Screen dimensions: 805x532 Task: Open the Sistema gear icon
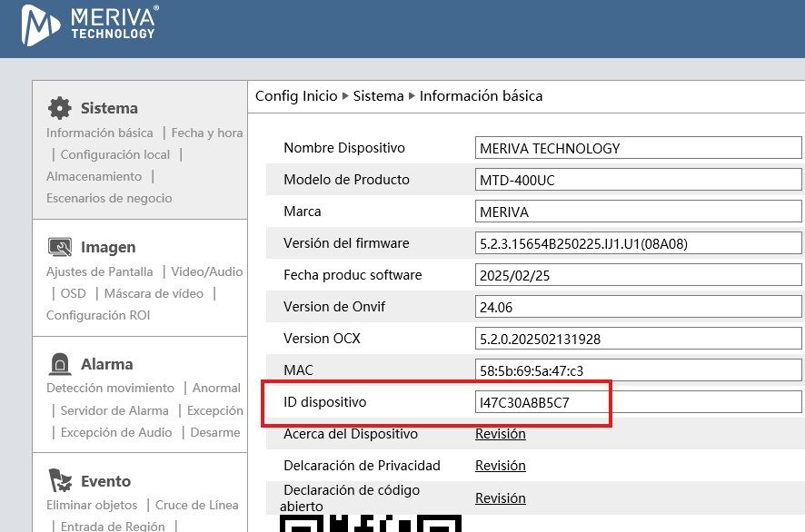[60, 108]
